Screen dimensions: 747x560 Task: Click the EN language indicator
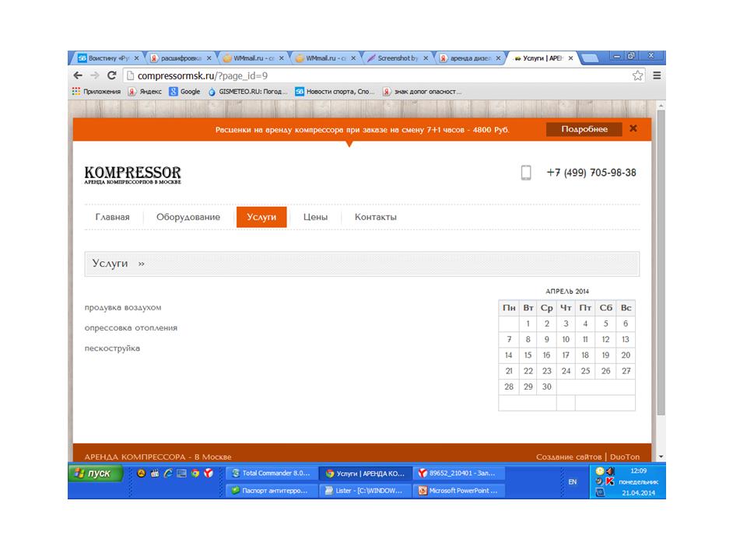[x=572, y=482]
